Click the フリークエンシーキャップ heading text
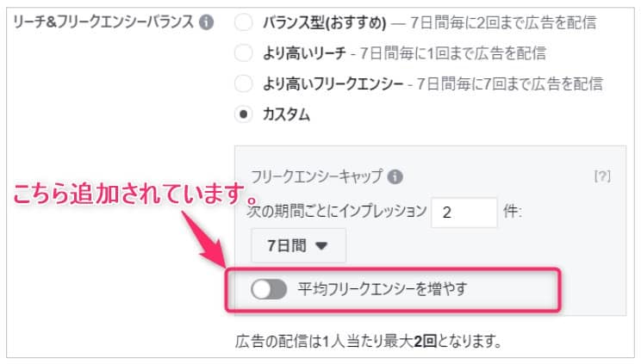 [315, 177]
